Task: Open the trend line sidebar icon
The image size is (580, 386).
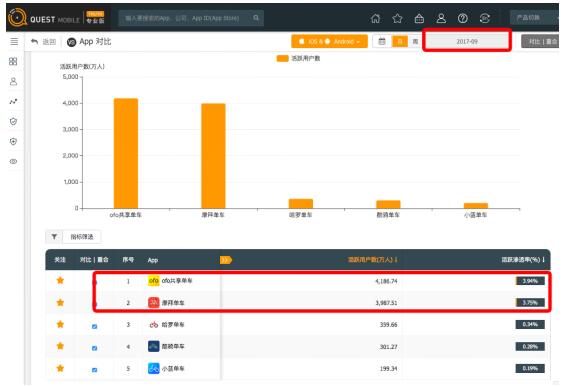Action: point(13,101)
